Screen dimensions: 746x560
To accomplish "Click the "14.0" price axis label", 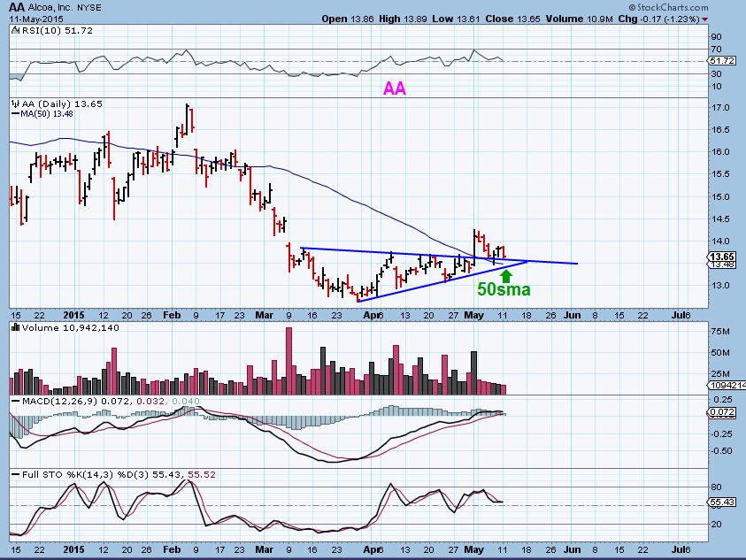I will pyautogui.click(x=720, y=242).
